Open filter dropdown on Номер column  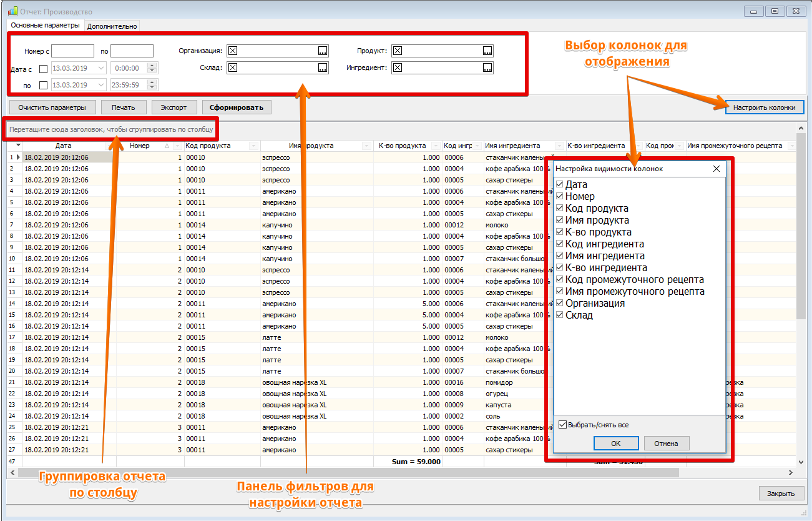point(178,146)
